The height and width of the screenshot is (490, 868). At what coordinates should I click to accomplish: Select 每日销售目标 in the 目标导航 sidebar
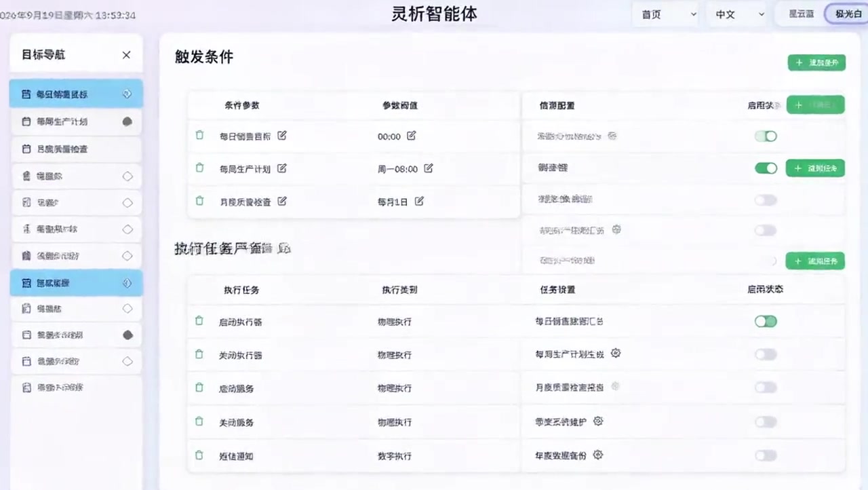[76, 94]
